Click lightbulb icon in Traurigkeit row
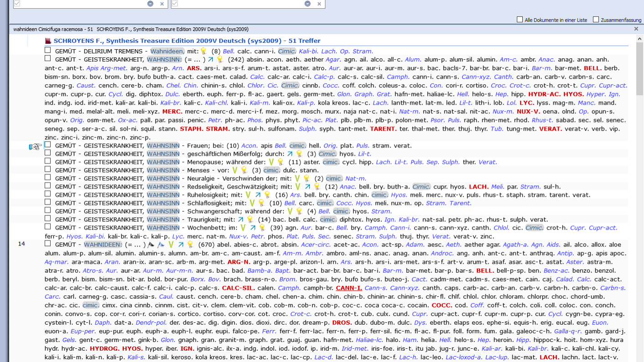The image size is (644, 362). [250, 219]
